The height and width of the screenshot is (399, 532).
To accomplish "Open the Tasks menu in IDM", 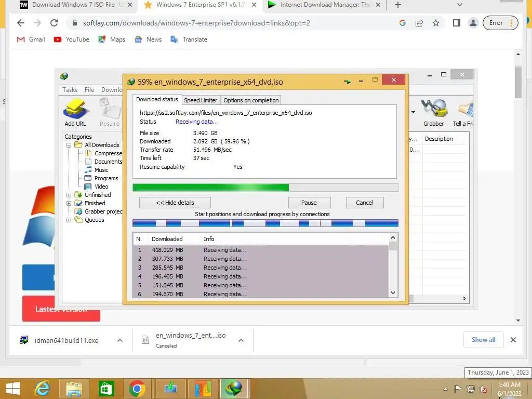I will click(x=70, y=90).
